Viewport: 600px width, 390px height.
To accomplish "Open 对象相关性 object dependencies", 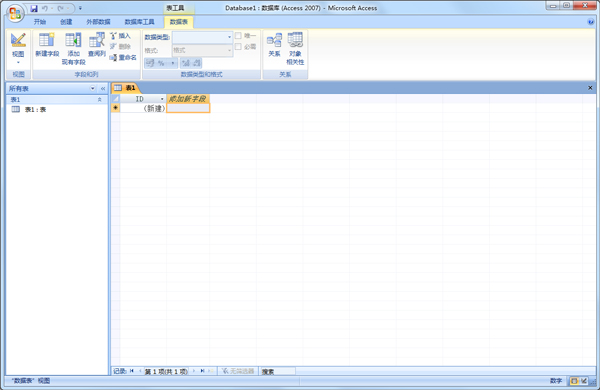I will (x=295, y=49).
